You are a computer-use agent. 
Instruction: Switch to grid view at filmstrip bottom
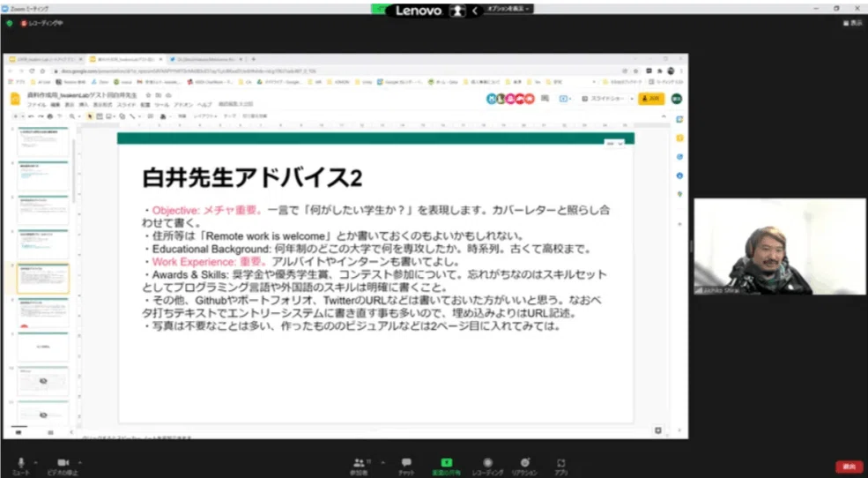pyautogui.click(x=50, y=432)
